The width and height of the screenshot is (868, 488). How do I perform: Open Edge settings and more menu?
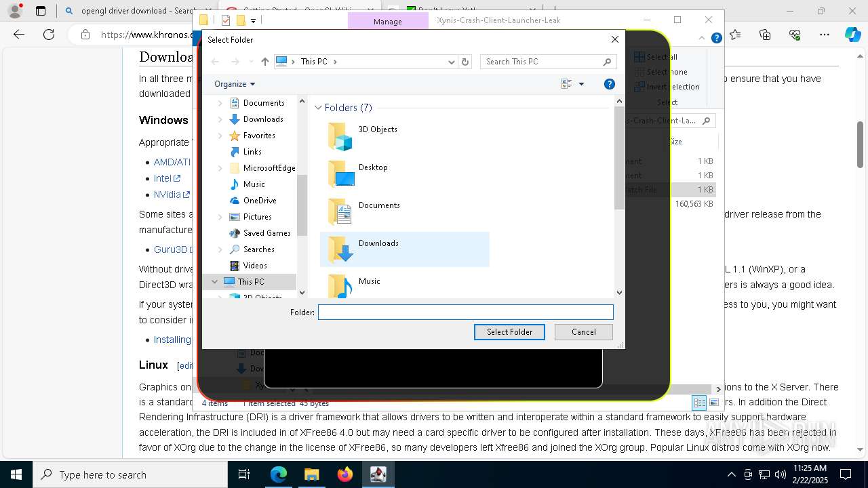pos(825,35)
